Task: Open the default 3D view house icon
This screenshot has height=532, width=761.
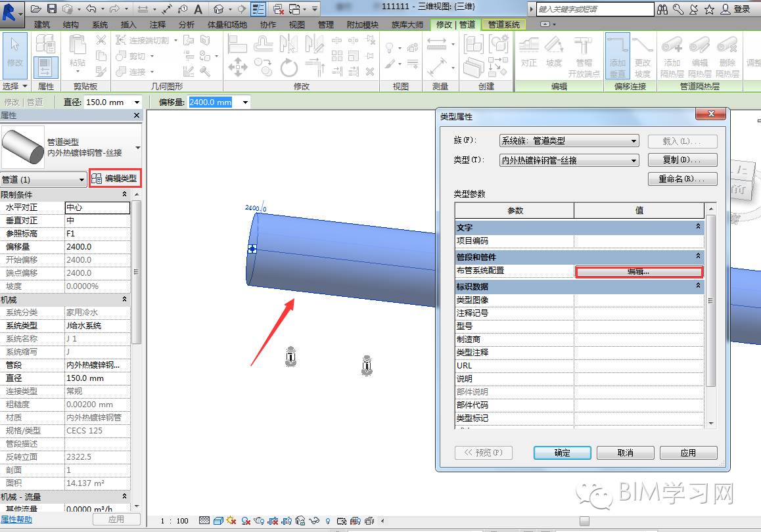Action: coord(218,9)
